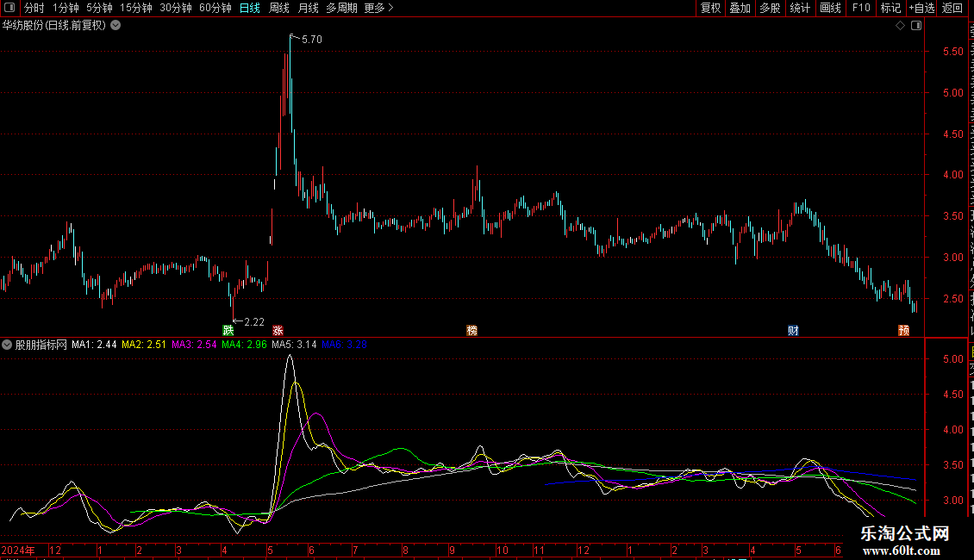Image resolution: width=974 pixels, height=560 pixels.
Task: Click the magenta MA3: 2.54 label
Action: pyautogui.click(x=194, y=345)
